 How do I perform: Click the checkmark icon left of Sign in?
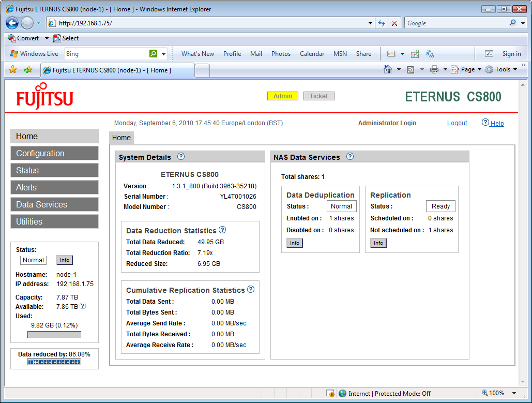coord(489,54)
